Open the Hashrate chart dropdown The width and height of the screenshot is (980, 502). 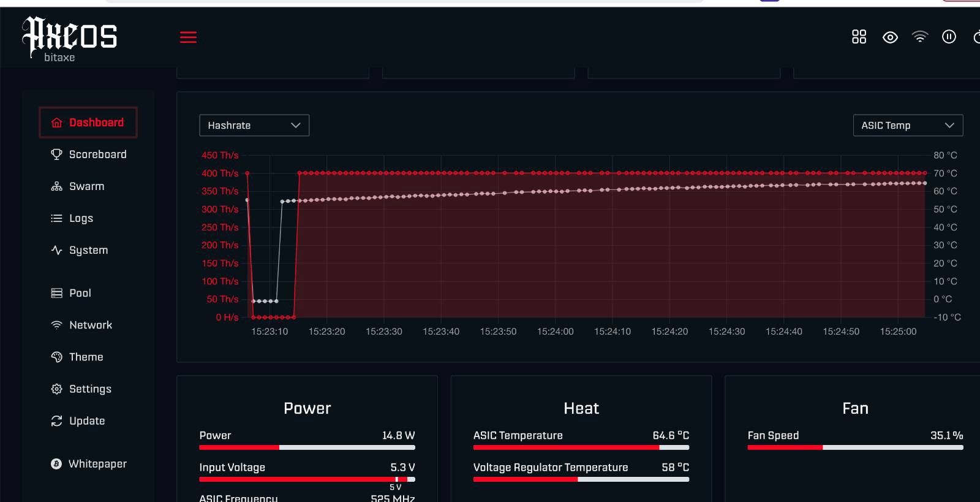pyautogui.click(x=254, y=125)
